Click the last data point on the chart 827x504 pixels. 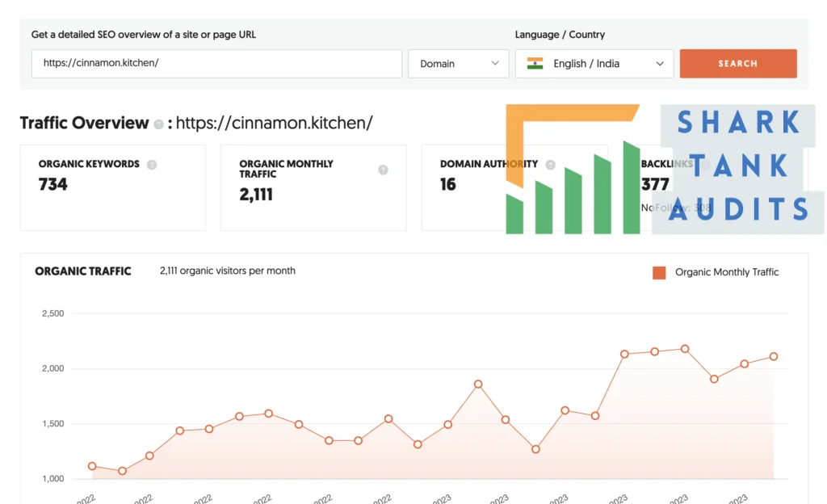[x=773, y=356]
